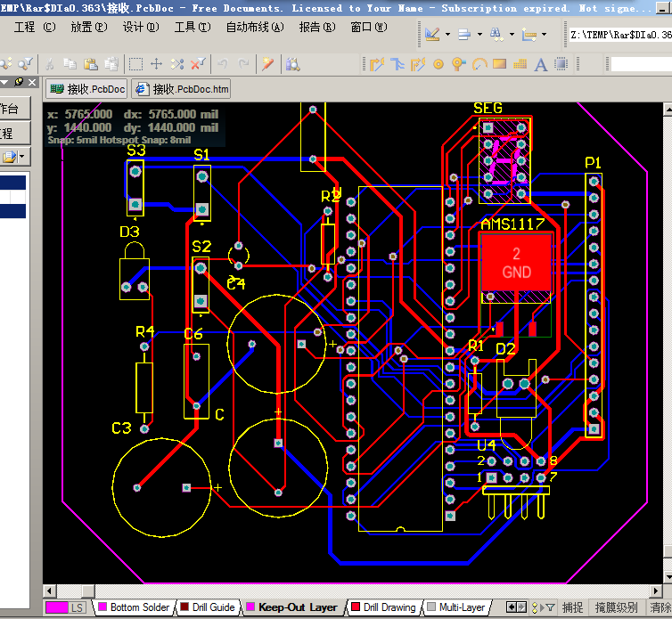Select the Multi-trace routing tool next to Pad
Viewport: 672px width, 619px height.
click(x=418, y=64)
